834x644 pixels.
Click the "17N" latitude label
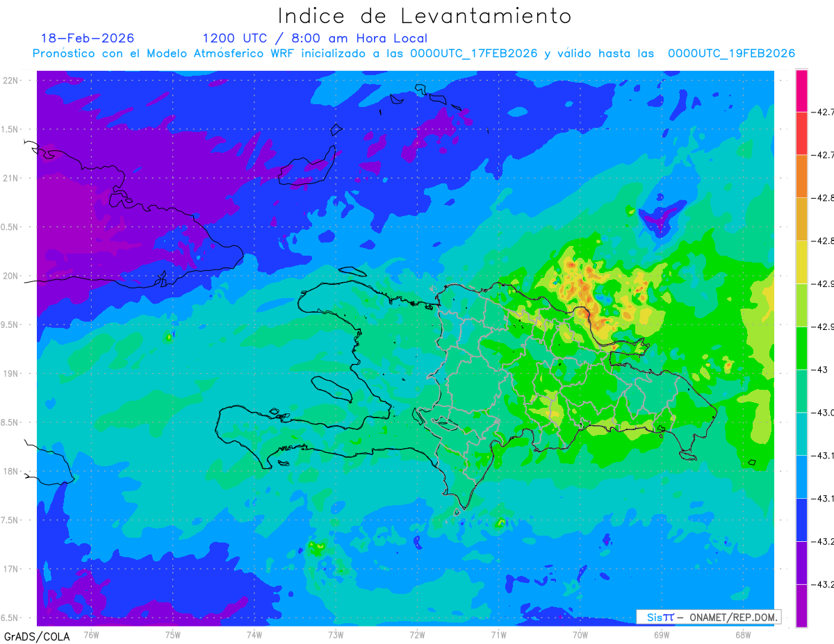tap(12, 569)
